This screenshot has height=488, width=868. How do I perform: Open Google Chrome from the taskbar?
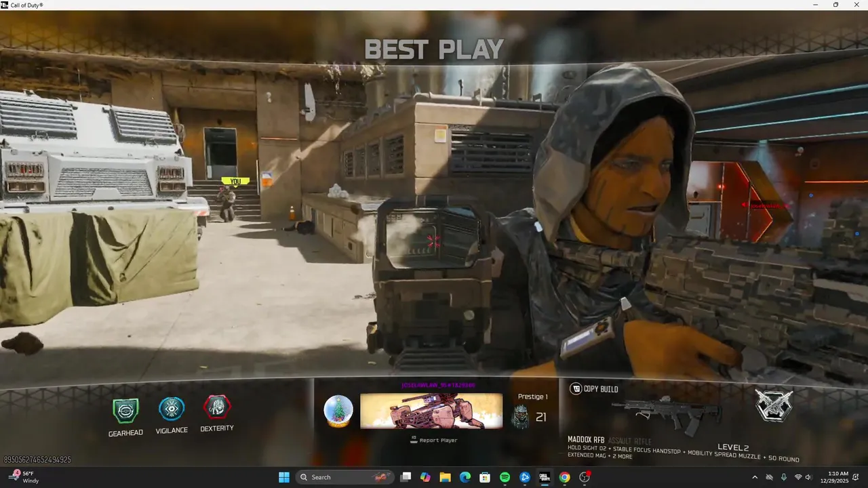coord(564,477)
